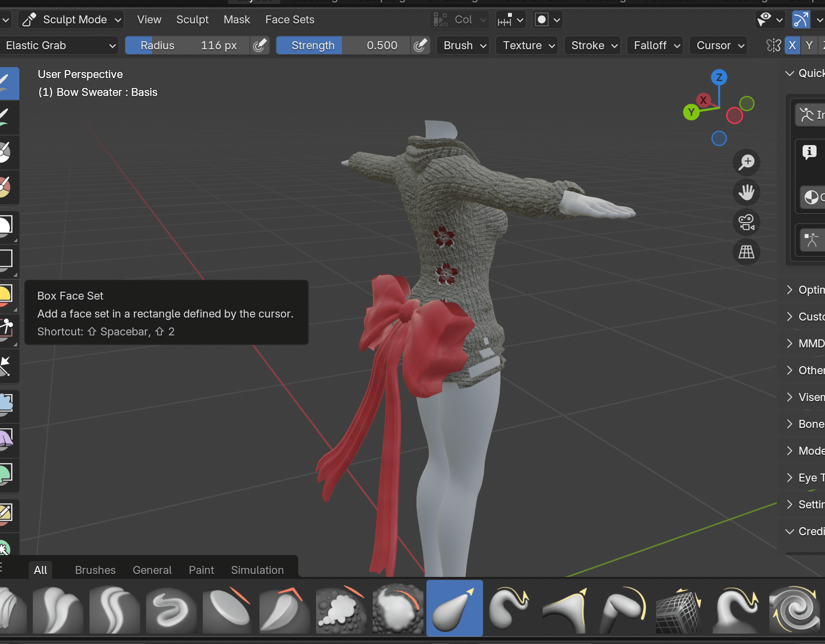Click the pan hand viewport icon
Image resolution: width=825 pixels, height=644 pixels.
tap(746, 192)
